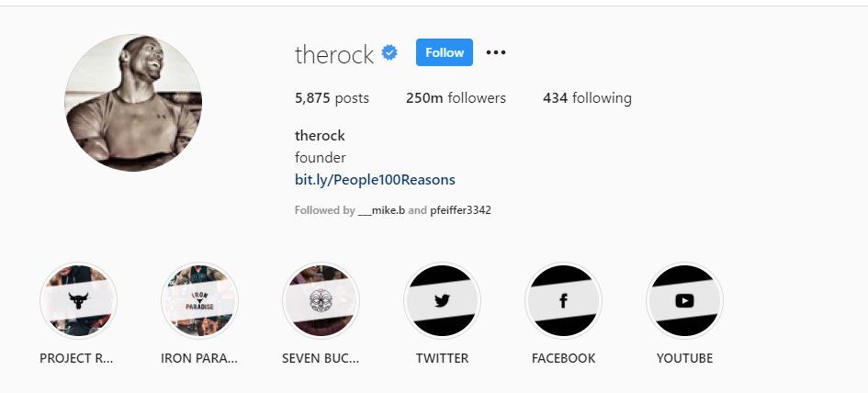
Task: Follow the therock account
Action: point(445,52)
